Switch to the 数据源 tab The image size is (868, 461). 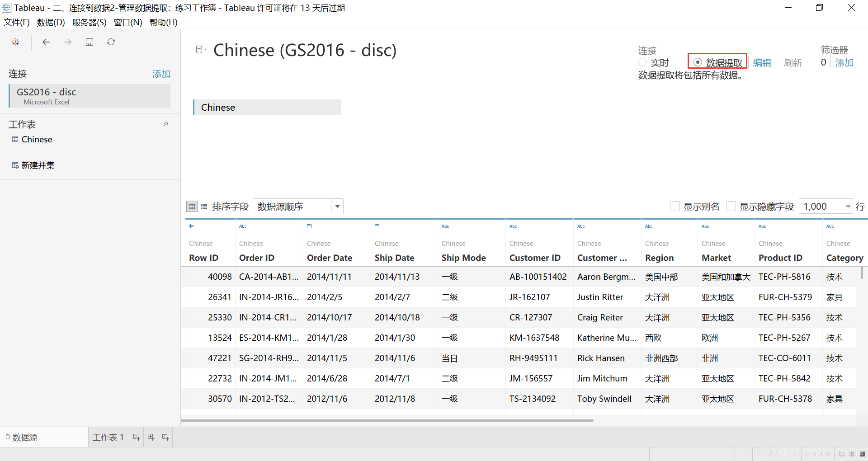coord(44,437)
